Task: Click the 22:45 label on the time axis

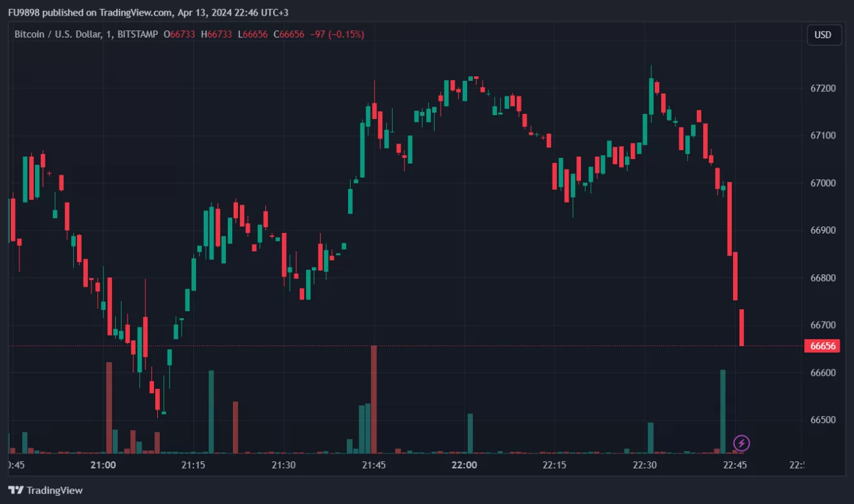Action: pyautogui.click(x=735, y=465)
